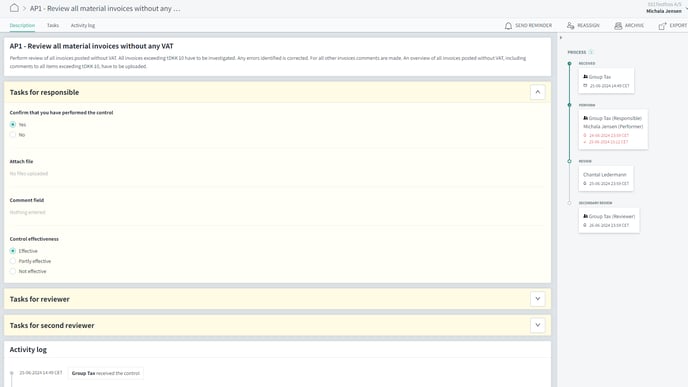
Task: Click the 'Tasks for responsible' heading text
Action: tap(44, 92)
